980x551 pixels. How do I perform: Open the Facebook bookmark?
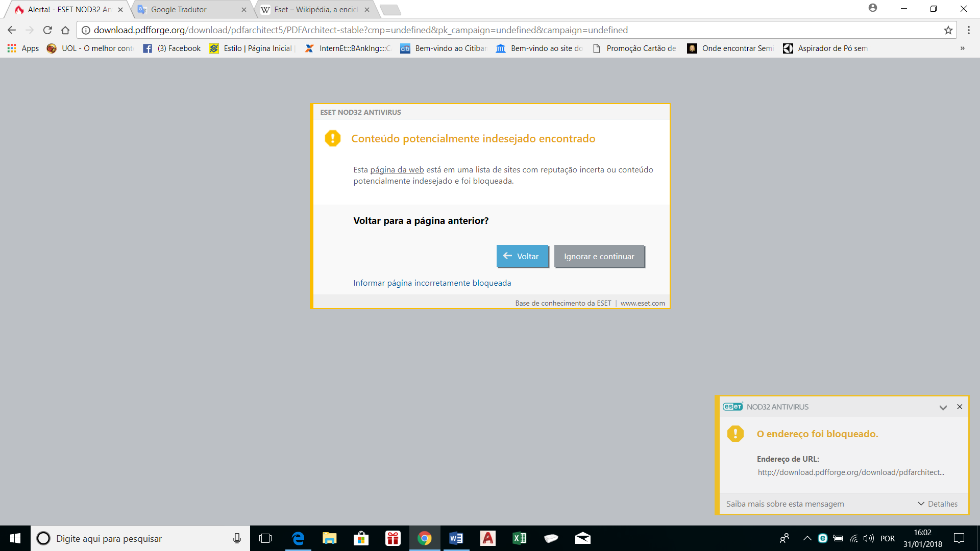[171, 48]
